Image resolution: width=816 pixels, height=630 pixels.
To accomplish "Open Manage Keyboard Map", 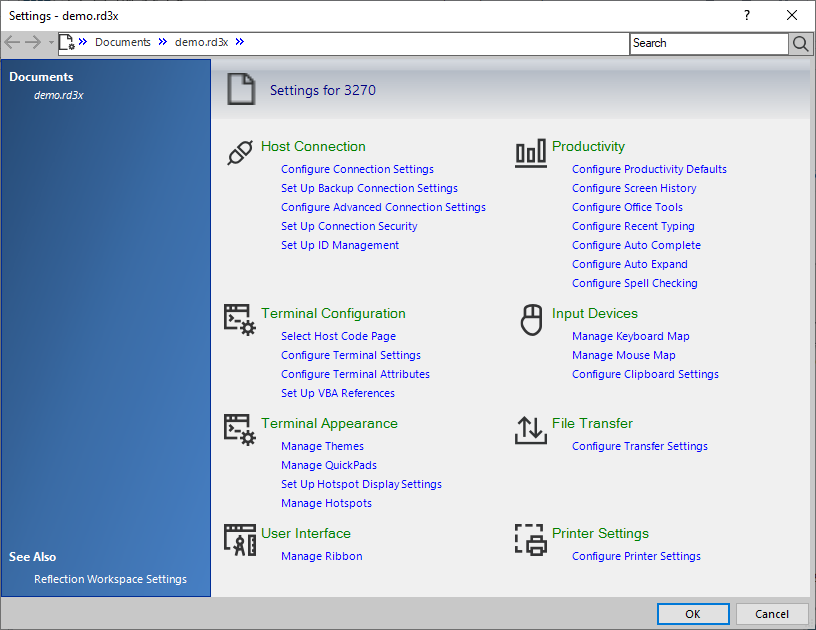I will (631, 336).
